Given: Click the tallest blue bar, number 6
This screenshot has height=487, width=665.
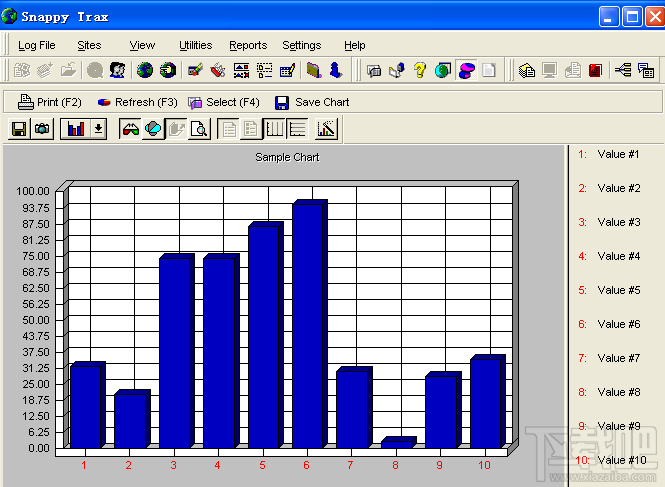Looking at the screenshot, I should [x=307, y=325].
